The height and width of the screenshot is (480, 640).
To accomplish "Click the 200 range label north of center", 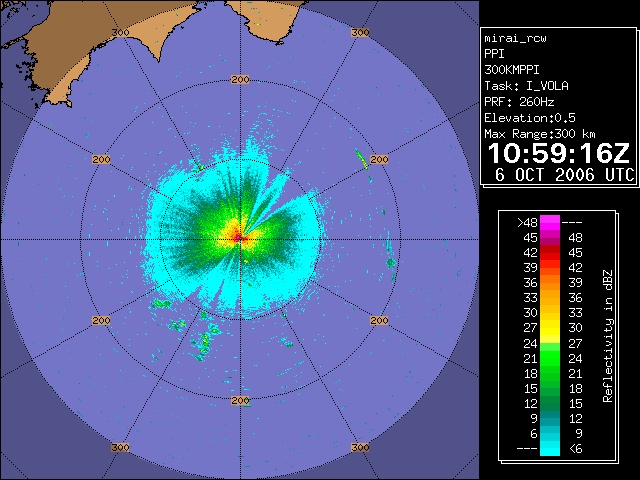I will [x=240, y=80].
